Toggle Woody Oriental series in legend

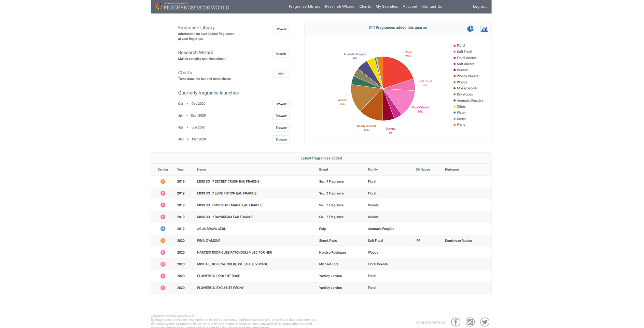468,76
